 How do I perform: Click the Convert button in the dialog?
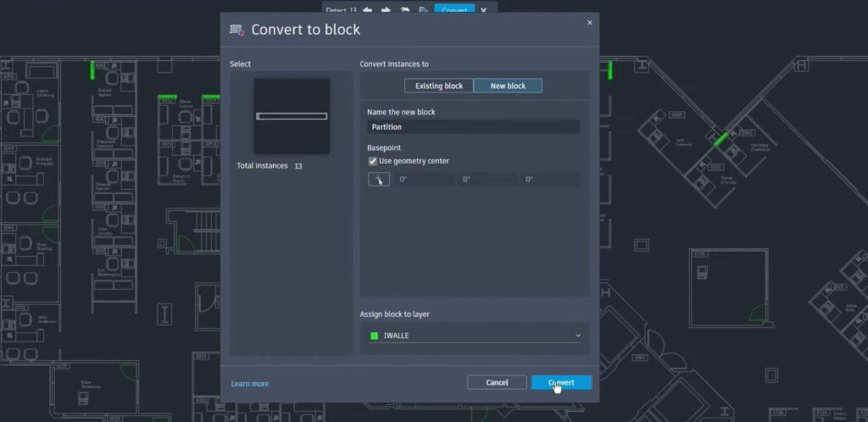tap(561, 382)
